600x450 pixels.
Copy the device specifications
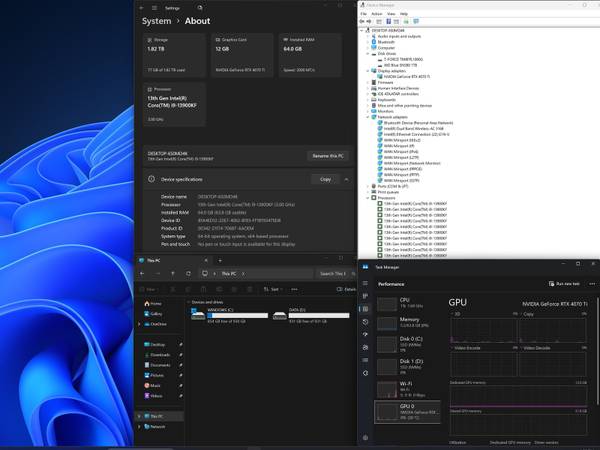coord(324,179)
